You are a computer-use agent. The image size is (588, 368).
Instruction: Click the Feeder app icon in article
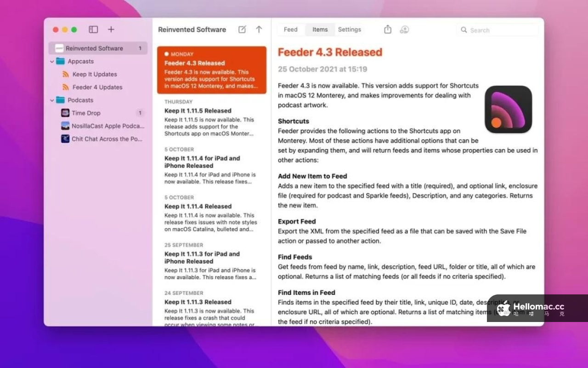click(508, 109)
